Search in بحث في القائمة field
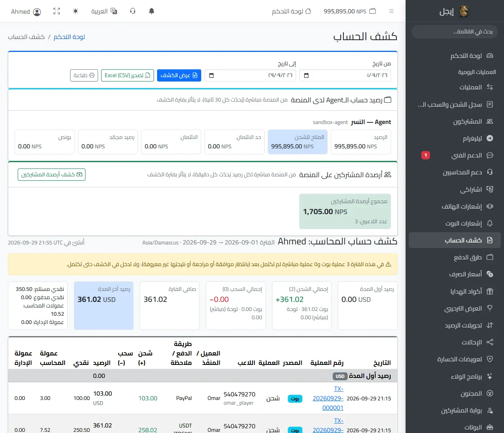Viewport: 504px width, 433px height. click(455, 32)
